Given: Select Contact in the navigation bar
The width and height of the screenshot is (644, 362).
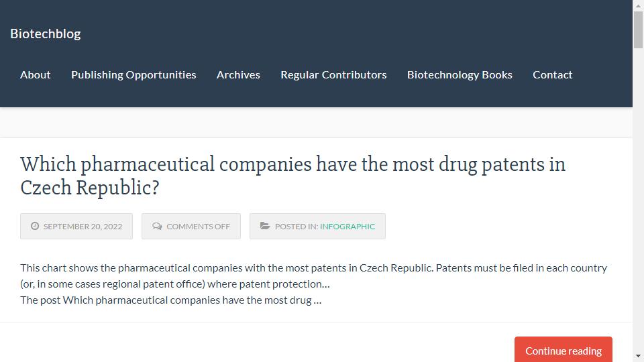Looking at the screenshot, I should click(552, 74).
